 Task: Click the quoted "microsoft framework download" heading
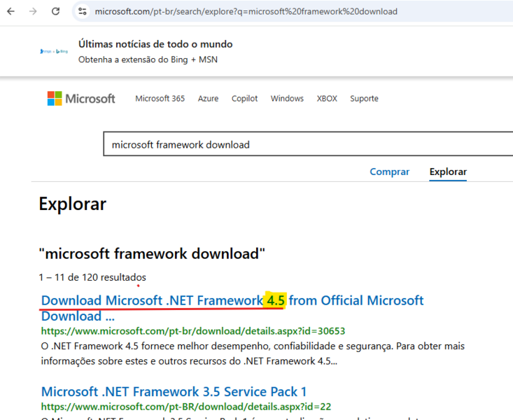pyautogui.click(x=152, y=253)
